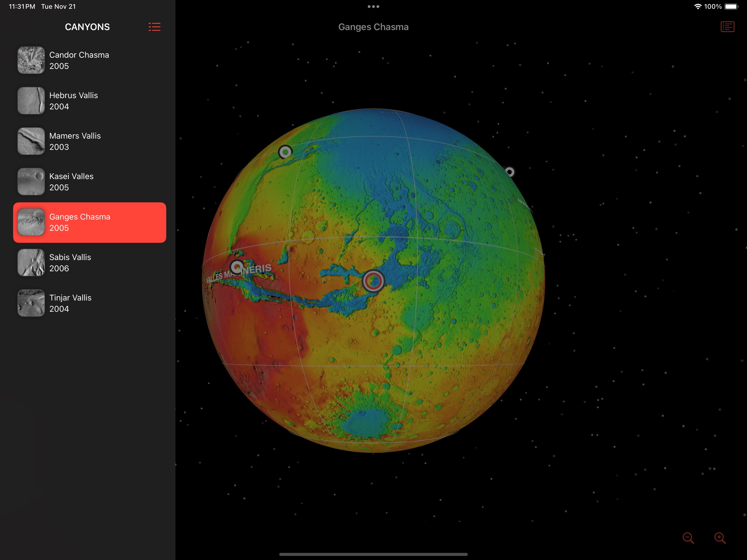This screenshot has width=747, height=560.
Task: Tap the Hebrus Vallis thumbnail image
Action: point(31,101)
